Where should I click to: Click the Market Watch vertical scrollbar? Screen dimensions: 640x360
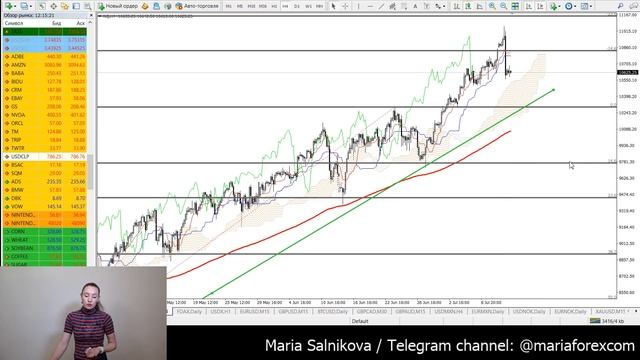coord(90,171)
